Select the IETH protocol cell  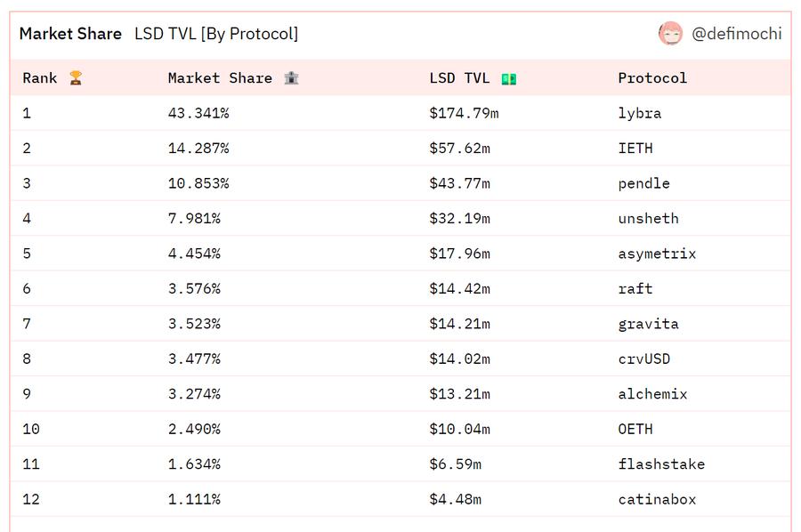click(x=635, y=149)
